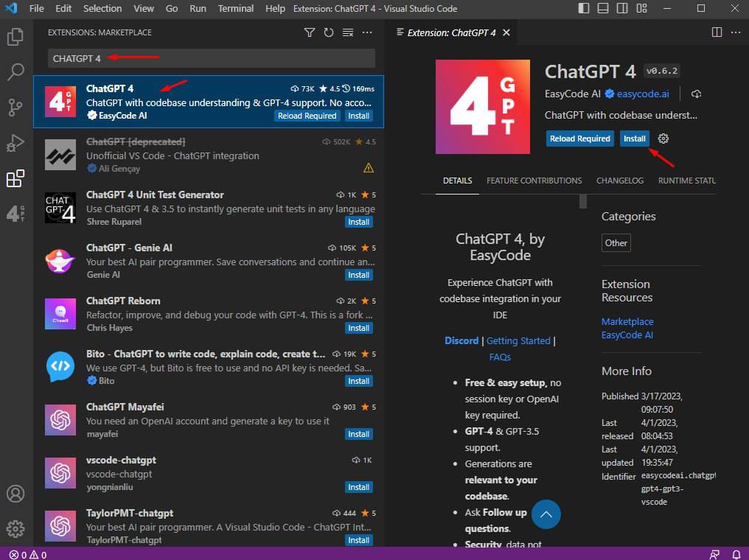Open the Manage gear in activity bar
749x560 pixels.
tap(15, 528)
